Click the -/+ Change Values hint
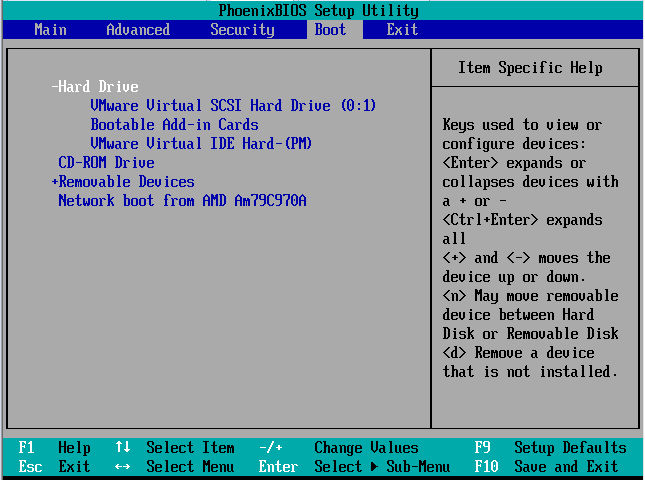 point(339,448)
